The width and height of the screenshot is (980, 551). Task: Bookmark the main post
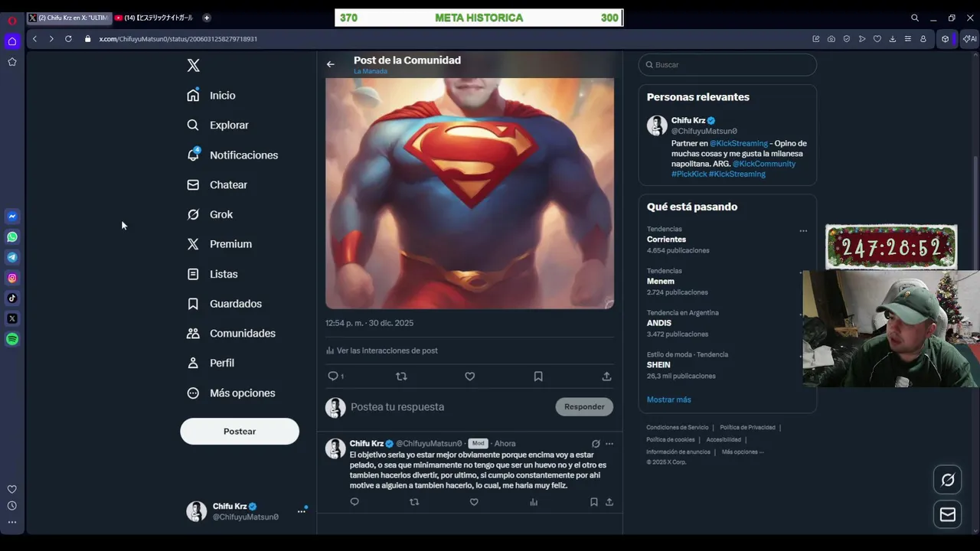coord(538,377)
